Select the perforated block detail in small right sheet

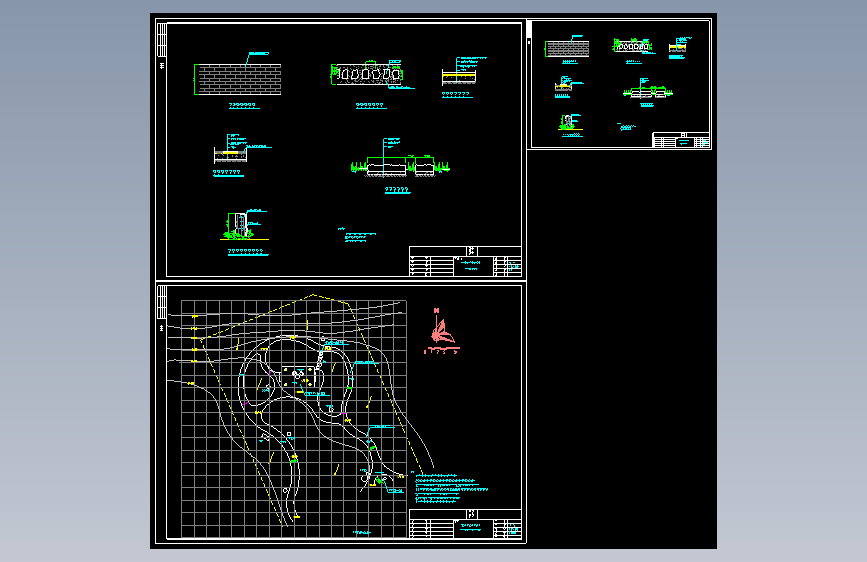click(x=631, y=46)
